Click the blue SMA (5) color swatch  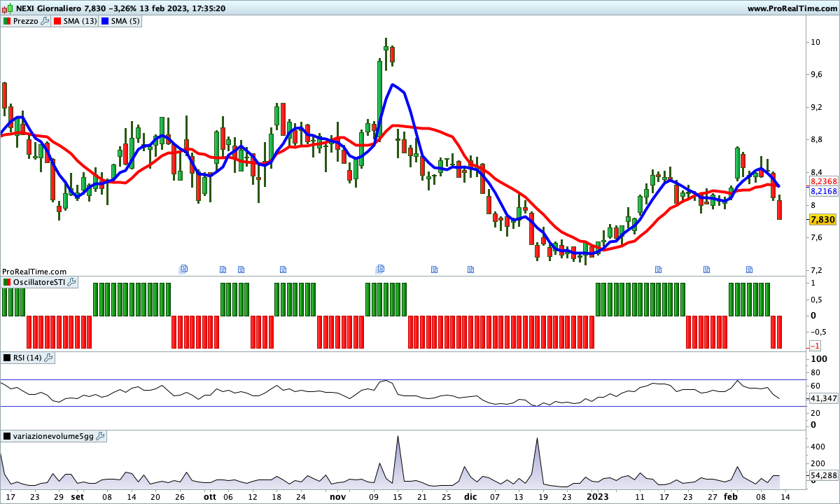(105, 21)
